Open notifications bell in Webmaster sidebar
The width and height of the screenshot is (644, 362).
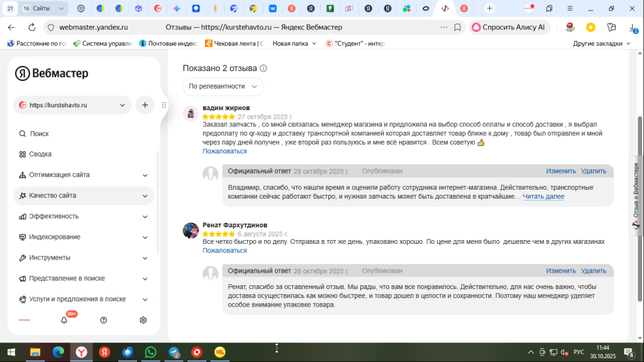(x=64, y=320)
